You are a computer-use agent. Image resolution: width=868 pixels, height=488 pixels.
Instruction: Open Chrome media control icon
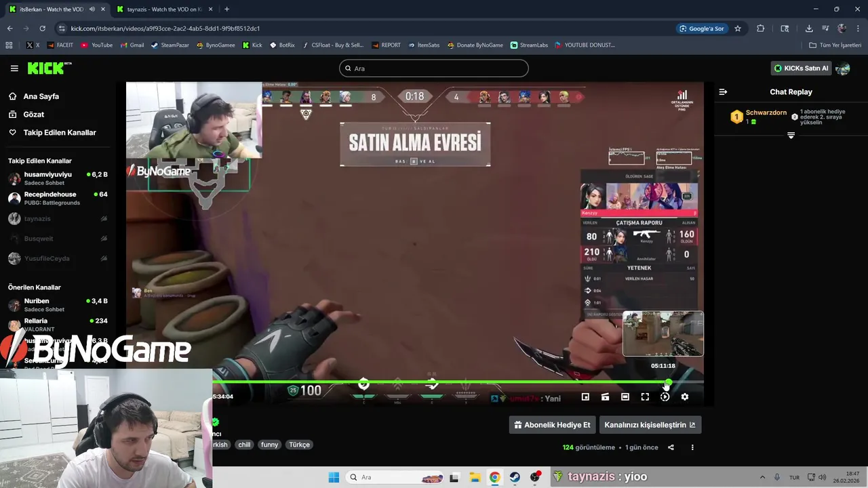tap(825, 28)
